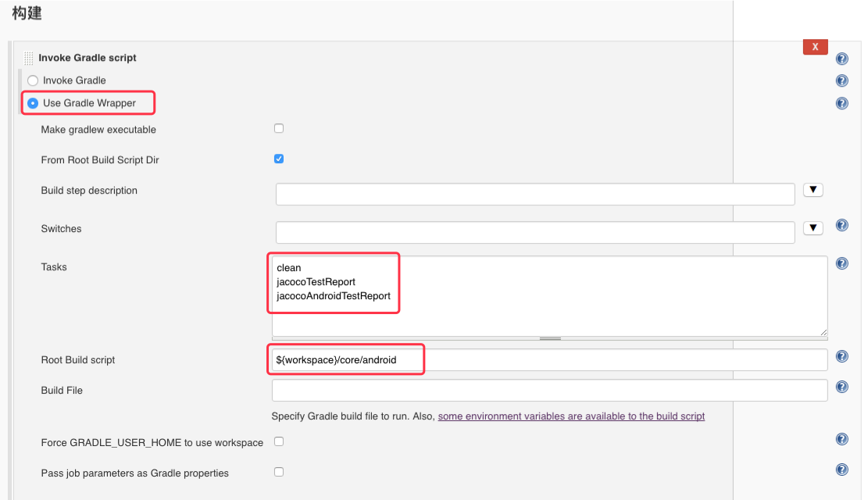Click inside the Tasks text area
The height and width of the screenshot is (500, 868).
(x=550, y=295)
